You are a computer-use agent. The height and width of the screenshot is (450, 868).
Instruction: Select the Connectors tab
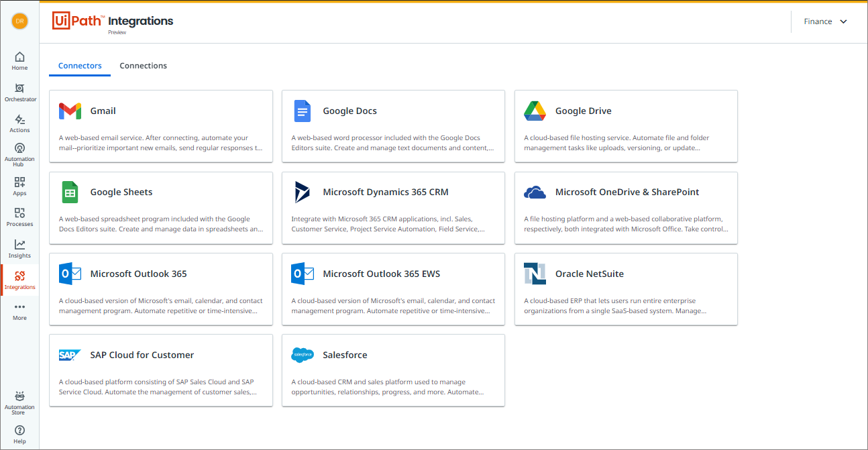(x=80, y=66)
